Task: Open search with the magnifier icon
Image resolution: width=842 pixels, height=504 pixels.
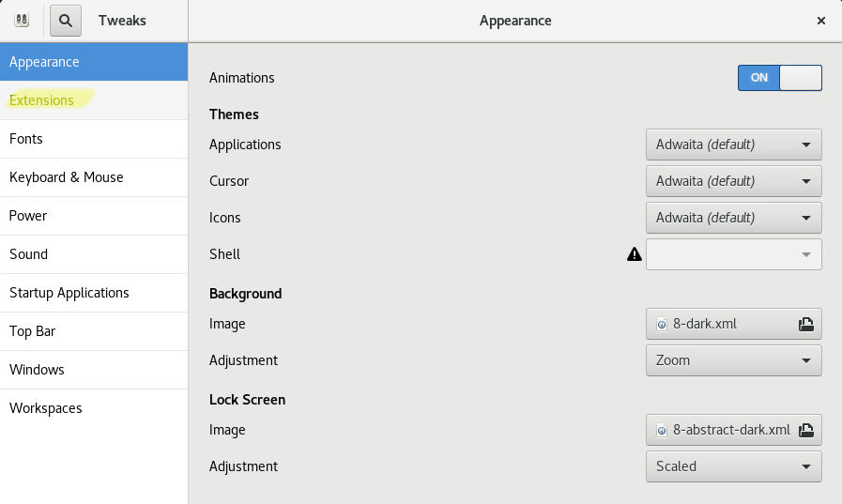Action: tap(66, 21)
